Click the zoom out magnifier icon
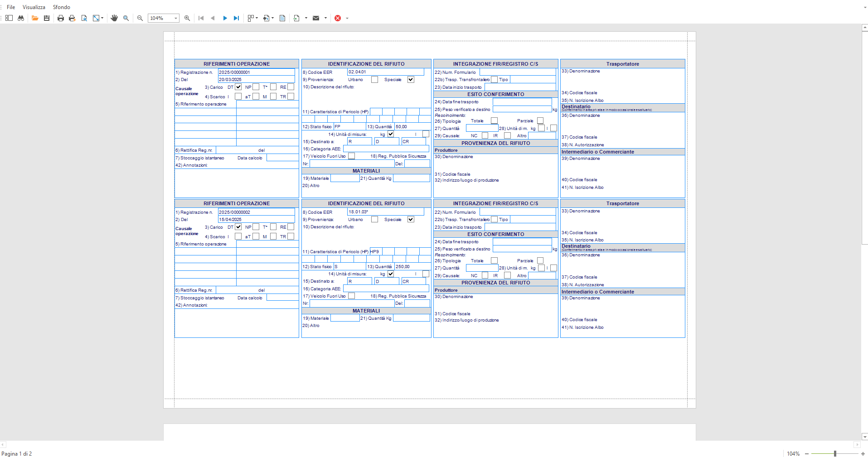Image resolution: width=868 pixels, height=457 pixels. pos(140,18)
